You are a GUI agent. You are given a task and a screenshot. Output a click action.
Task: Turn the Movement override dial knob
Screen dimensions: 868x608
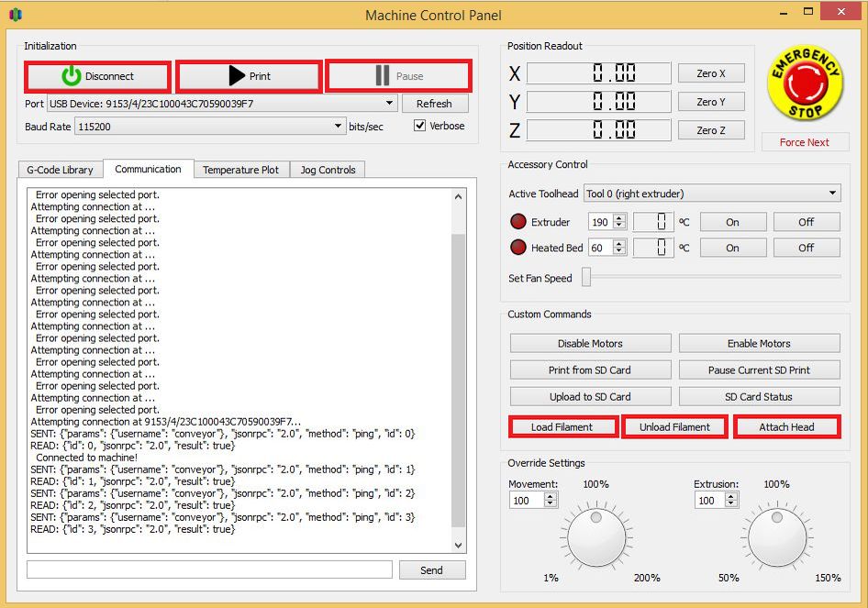click(x=596, y=537)
